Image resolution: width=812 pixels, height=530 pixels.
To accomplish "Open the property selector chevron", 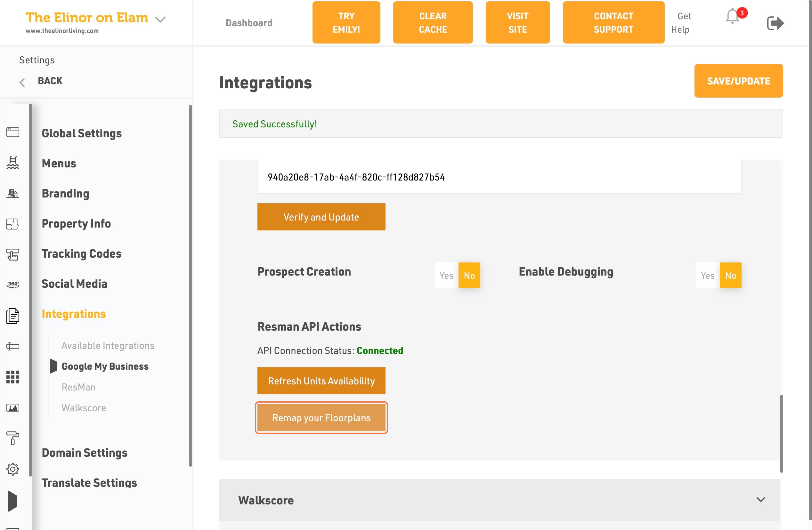I will coord(160,19).
